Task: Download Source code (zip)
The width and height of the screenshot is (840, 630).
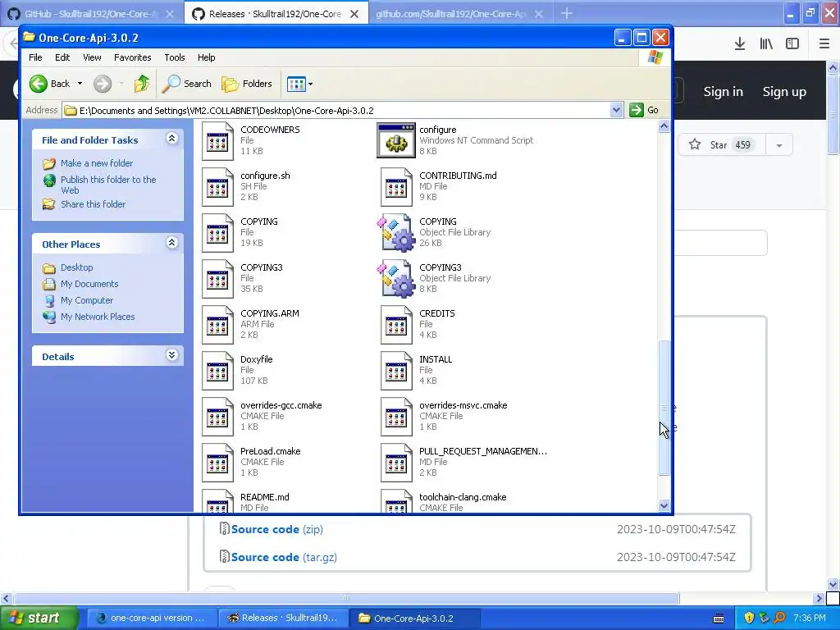Action: tap(277, 529)
